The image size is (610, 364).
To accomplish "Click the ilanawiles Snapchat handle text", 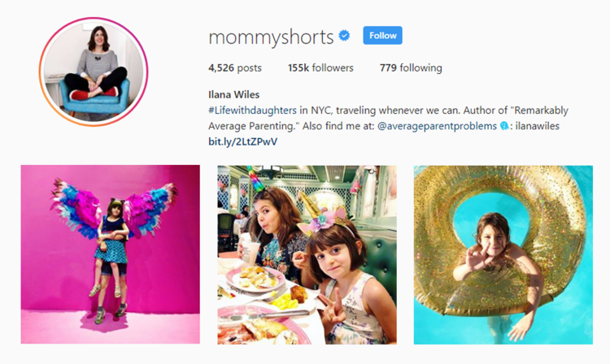I will click(538, 126).
